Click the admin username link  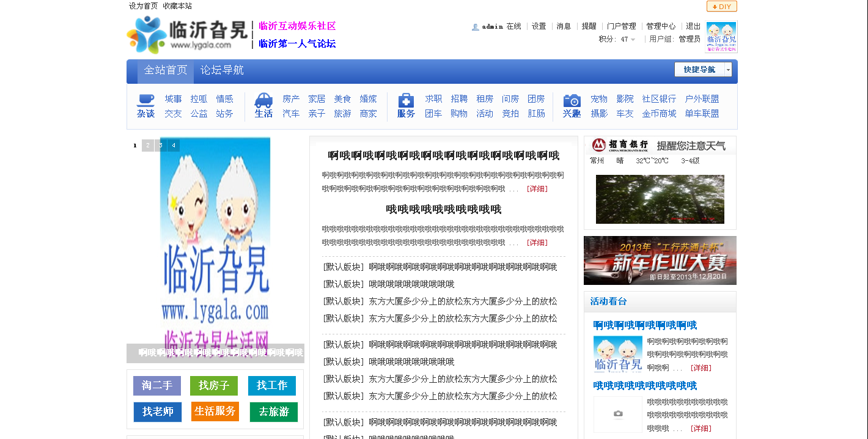[492, 26]
